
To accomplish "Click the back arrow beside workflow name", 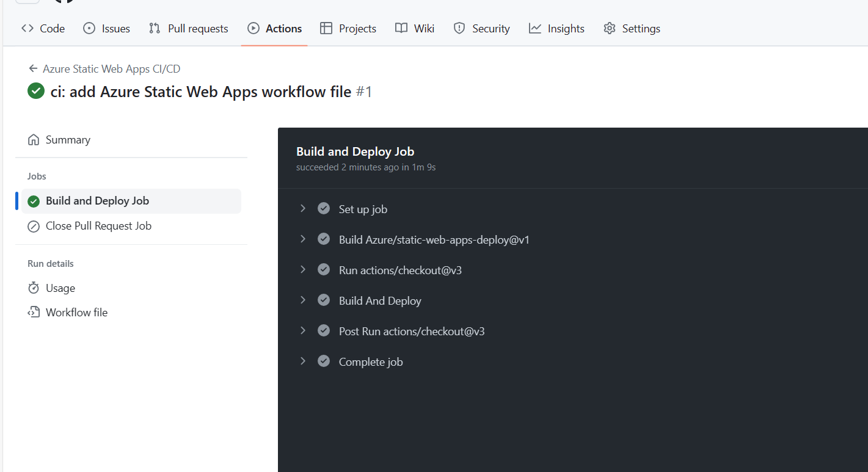I will tap(33, 69).
